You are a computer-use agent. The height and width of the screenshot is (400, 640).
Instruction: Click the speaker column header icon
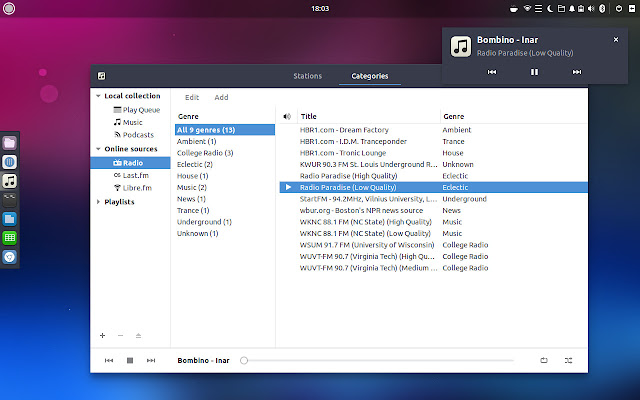(x=287, y=116)
